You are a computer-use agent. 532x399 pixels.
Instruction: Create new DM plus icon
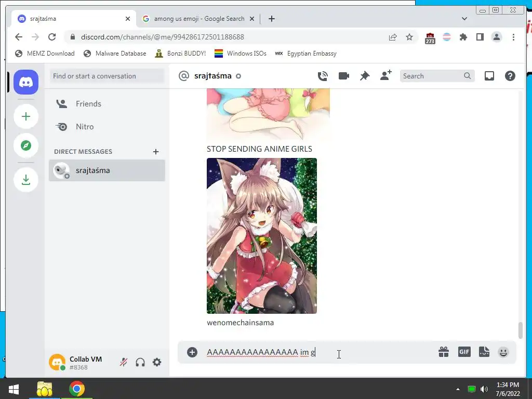156,152
